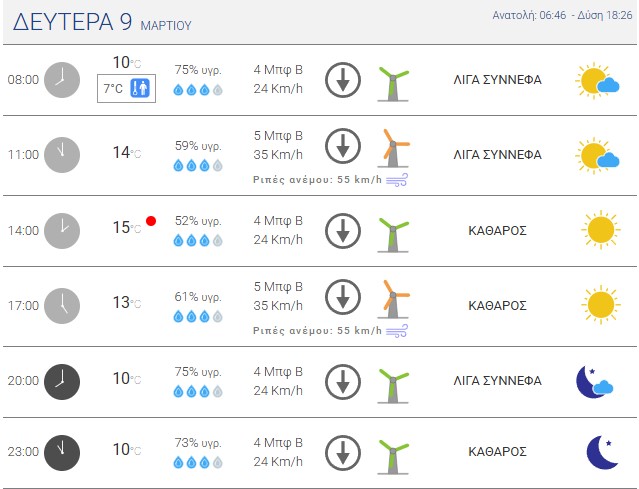Click the 75% humidity text at 08:00
This screenshot has width=639, height=489.
pos(197,70)
